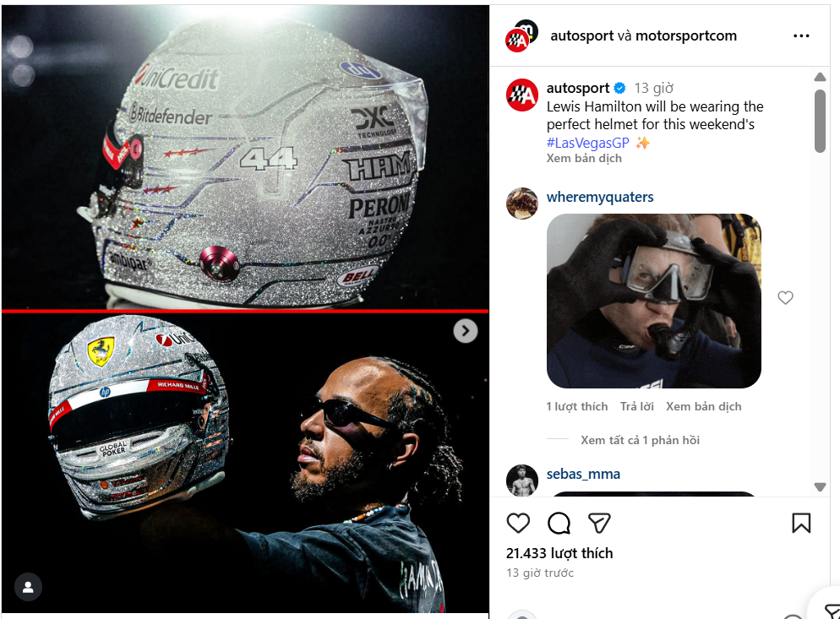Screen dimensions: 840x619
Task: Open the three-dot more options menu
Action: click(801, 35)
